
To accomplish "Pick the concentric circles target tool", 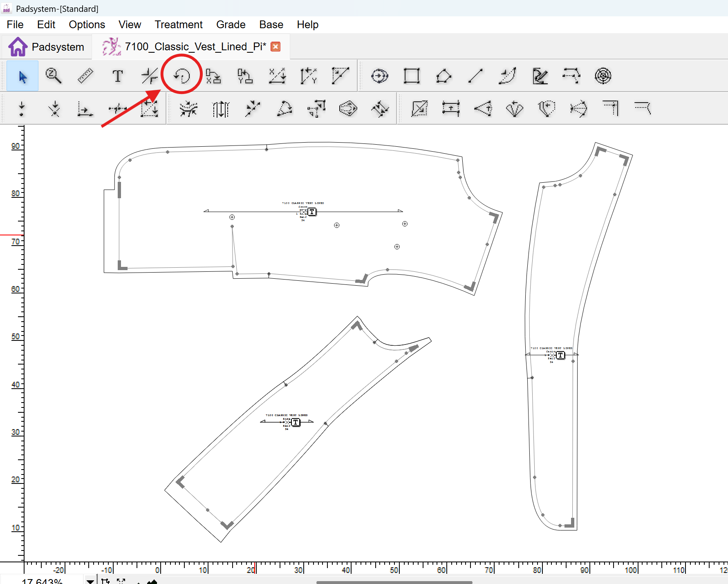I will coord(603,76).
